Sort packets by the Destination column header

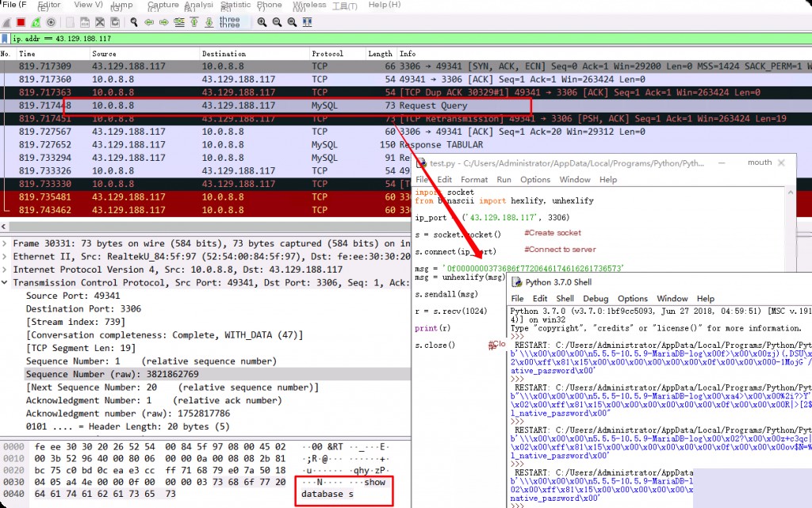pos(224,54)
